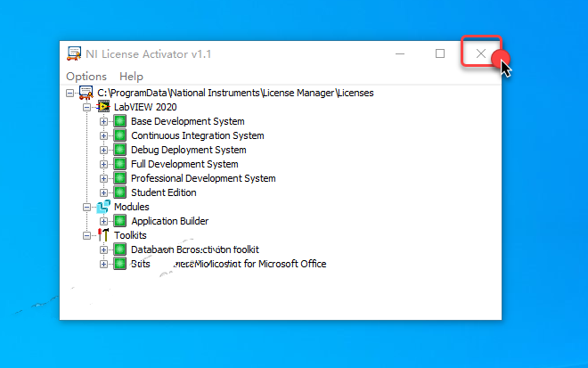
Task: Expand Base Development System node
Action: 103,121
